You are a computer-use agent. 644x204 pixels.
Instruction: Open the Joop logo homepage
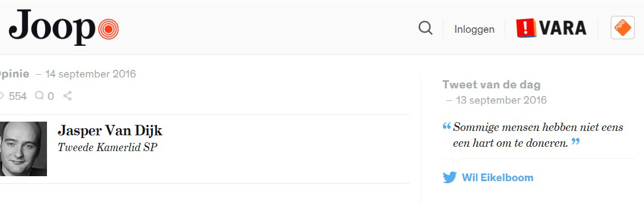(x=64, y=28)
